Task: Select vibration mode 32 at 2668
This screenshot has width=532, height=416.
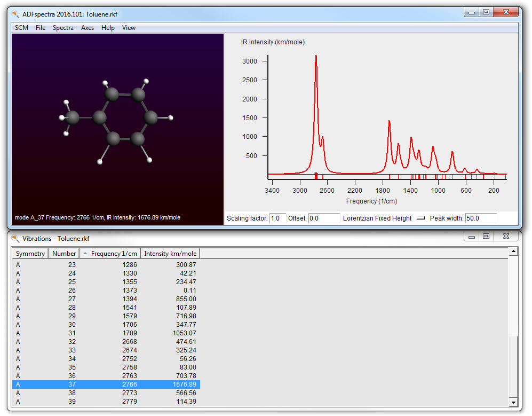Action: coord(106,342)
